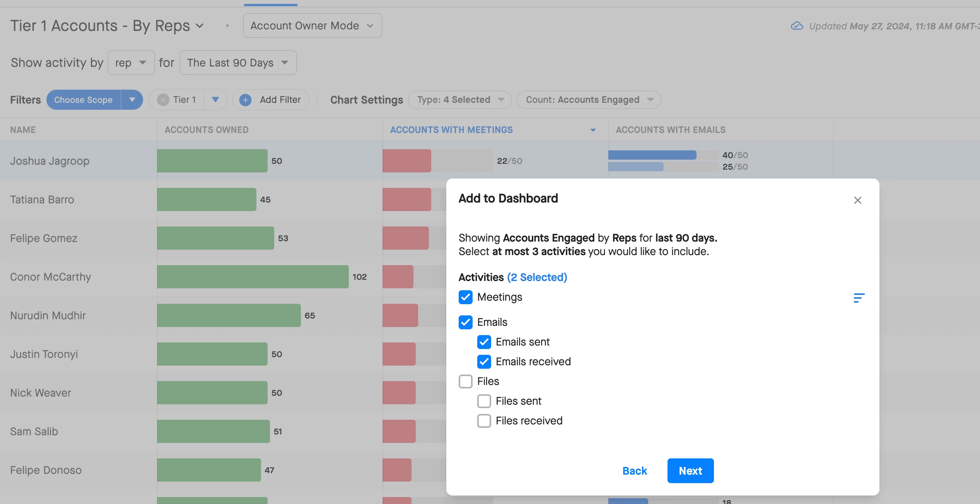Enable the Files sent checkbox

coord(484,401)
